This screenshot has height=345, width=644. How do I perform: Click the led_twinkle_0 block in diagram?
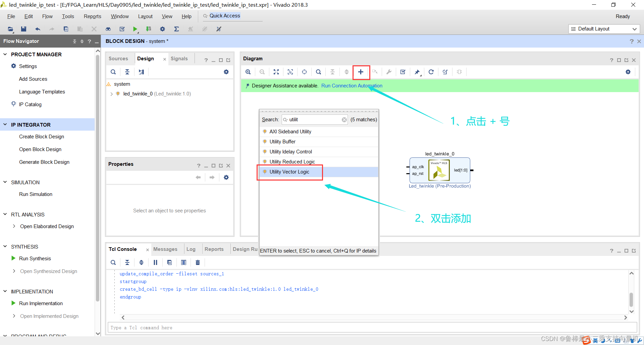(440, 170)
